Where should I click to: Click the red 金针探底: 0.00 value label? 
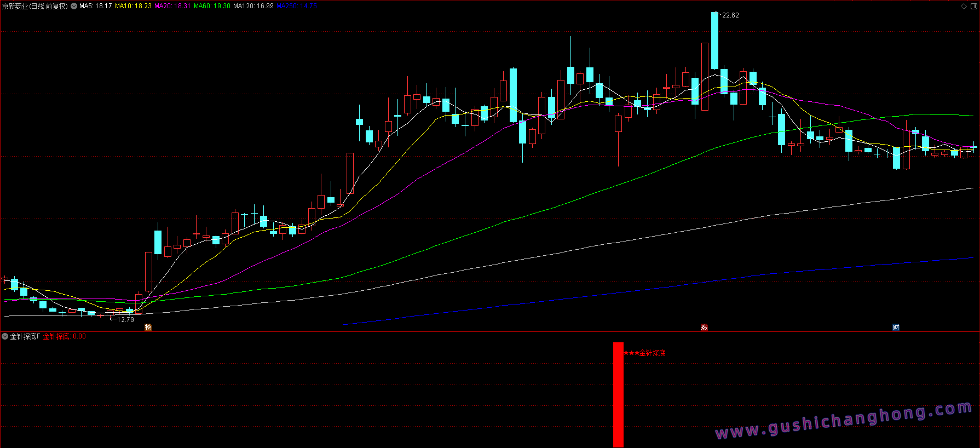click(65, 336)
